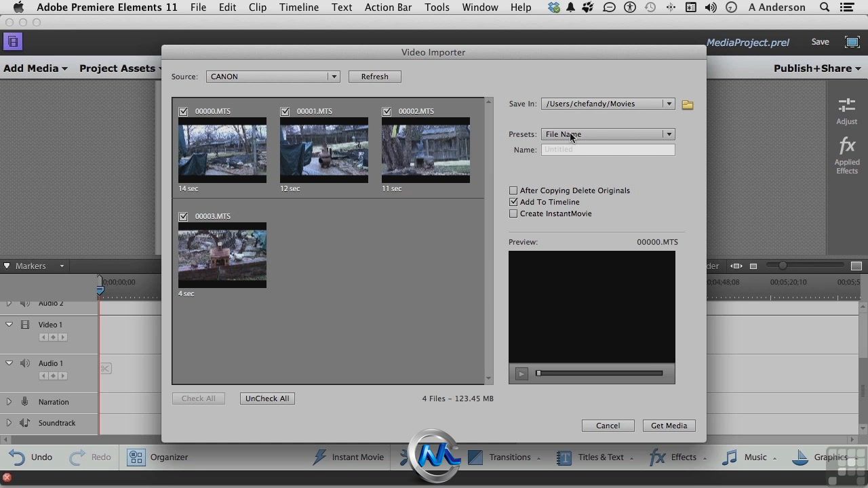Open the Effects panel in action bar
This screenshot has height=488, width=868.
pos(677,457)
